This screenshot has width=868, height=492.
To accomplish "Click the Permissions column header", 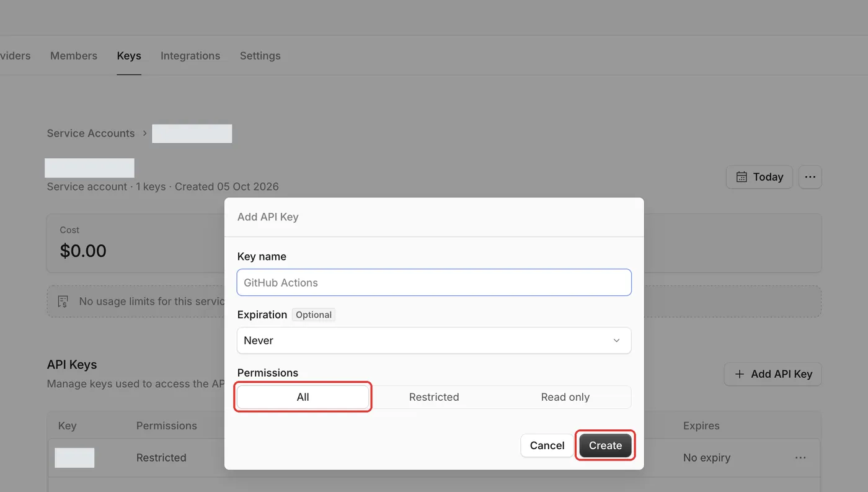I will (166, 426).
